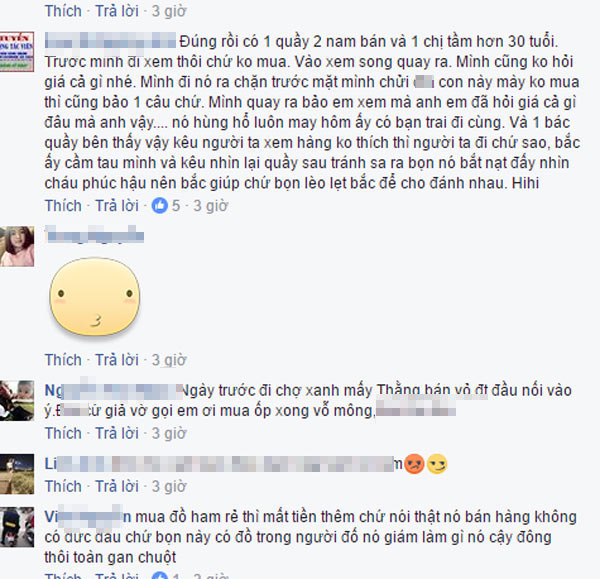This screenshot has width=600, height=579.
Task: Like the comment about 'chợ xanh'
Action: 63,434
